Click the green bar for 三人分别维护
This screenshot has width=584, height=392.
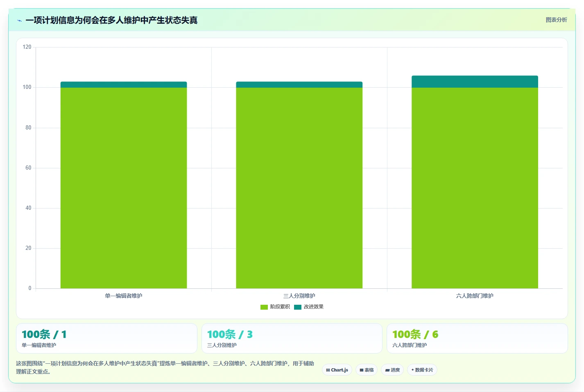pos(299,188)
